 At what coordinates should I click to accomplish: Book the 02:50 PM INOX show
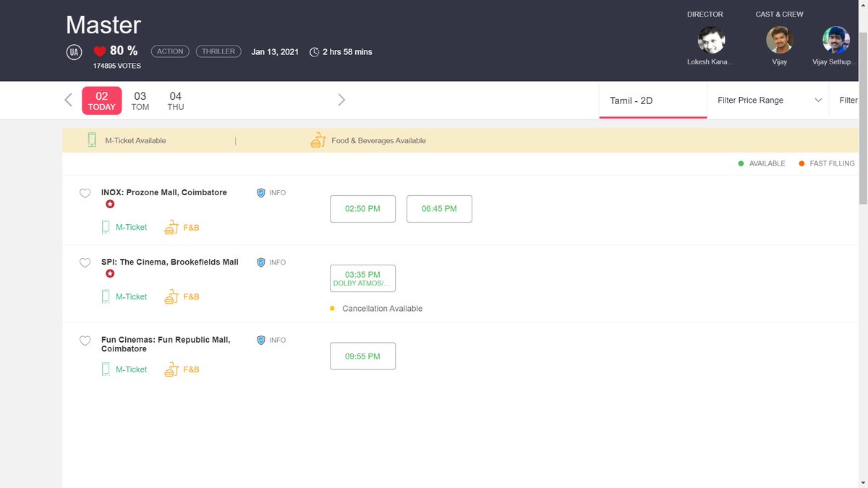(x=362, y=208)
